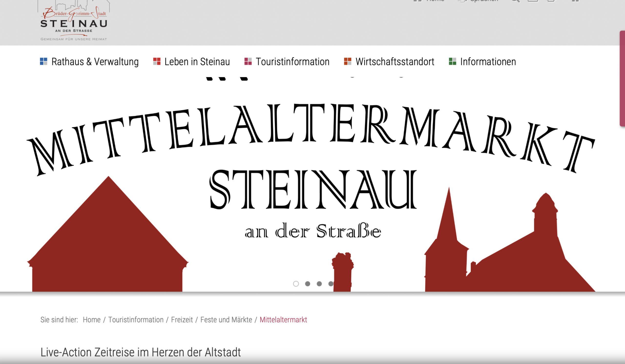
Task: Jump to the third slideshow dot
Action: tap(319, 284)
